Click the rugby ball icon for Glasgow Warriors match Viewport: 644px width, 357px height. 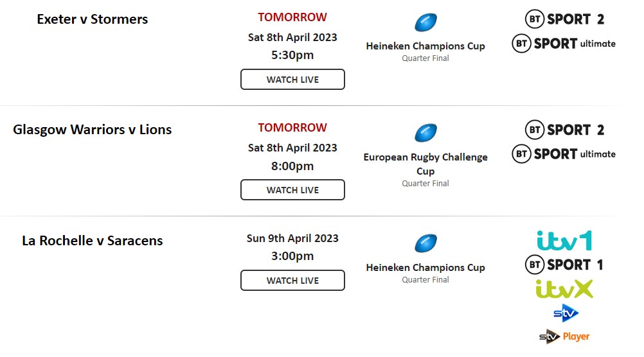coord(425,133)
